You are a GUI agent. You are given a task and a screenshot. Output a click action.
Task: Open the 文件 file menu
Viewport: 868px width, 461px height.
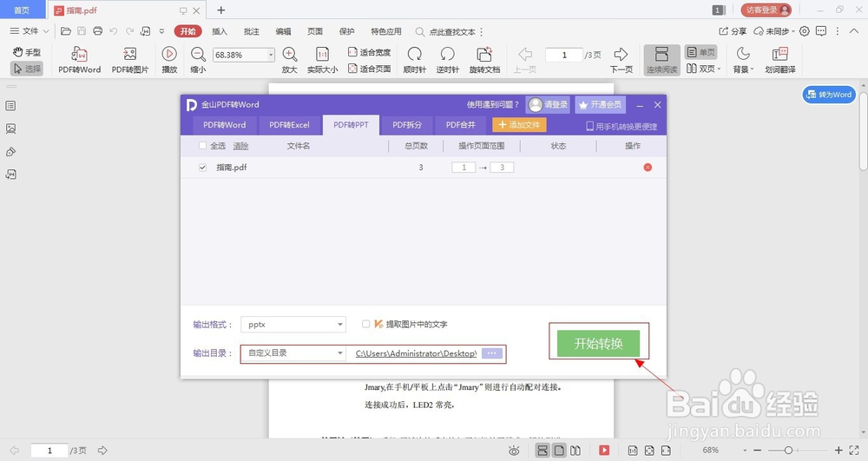click(30, 31)
